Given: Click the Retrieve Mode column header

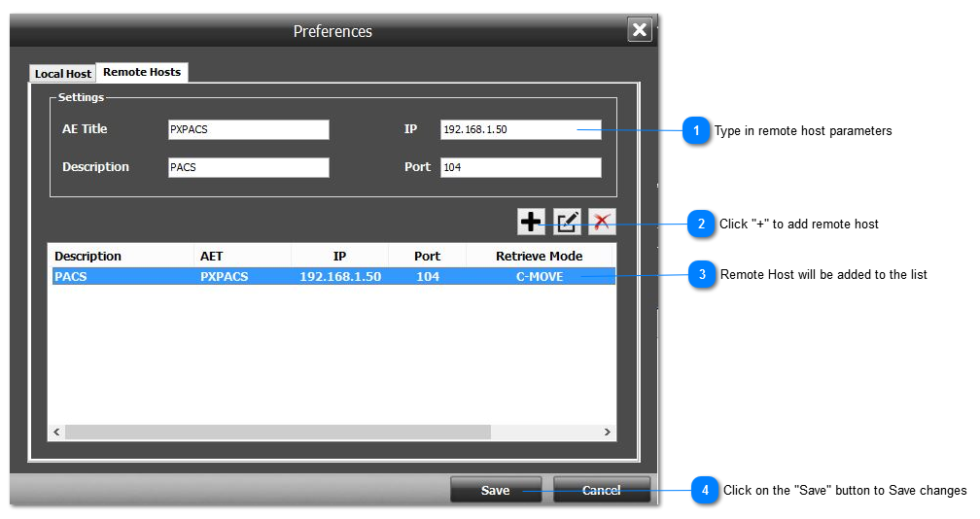Looking at the screenshot, I should coord(539,256).
